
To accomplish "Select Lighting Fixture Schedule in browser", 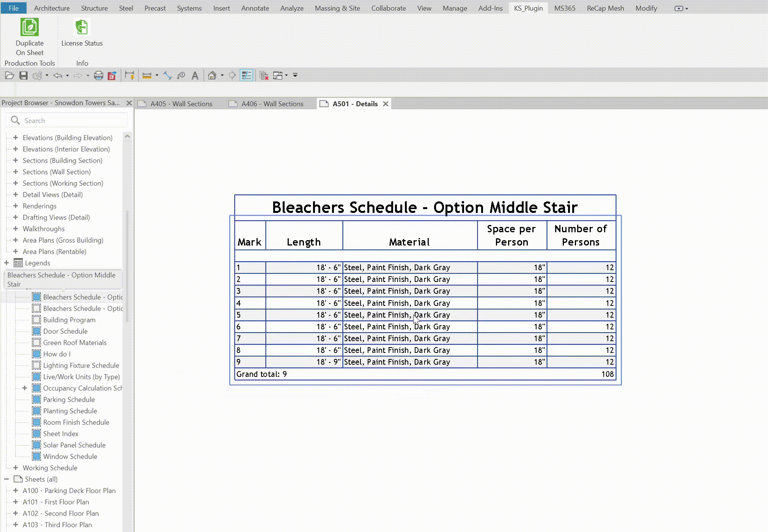I will pos(81,365).
